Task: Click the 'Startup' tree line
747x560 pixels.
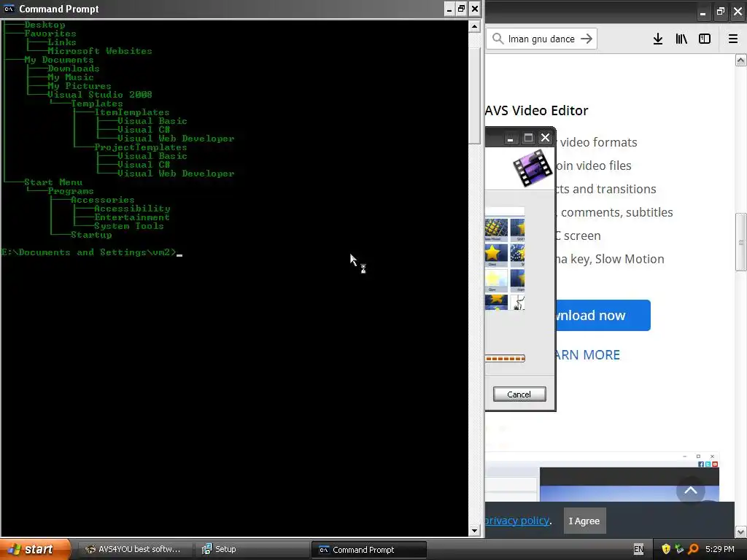Action: click(x=91, y=234)
